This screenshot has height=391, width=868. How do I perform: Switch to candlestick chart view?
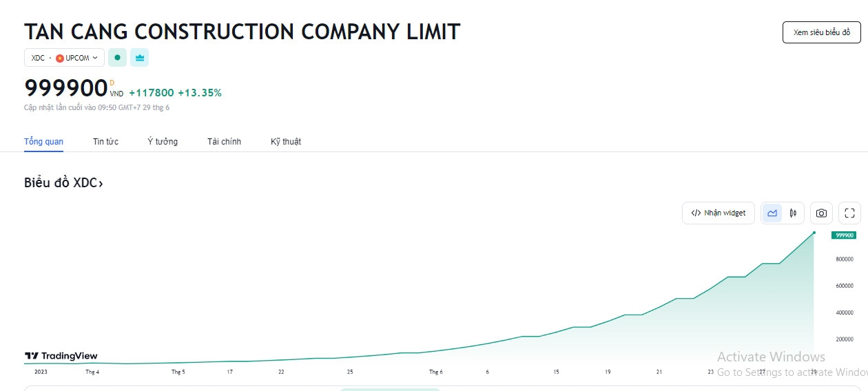pos(793,213)
